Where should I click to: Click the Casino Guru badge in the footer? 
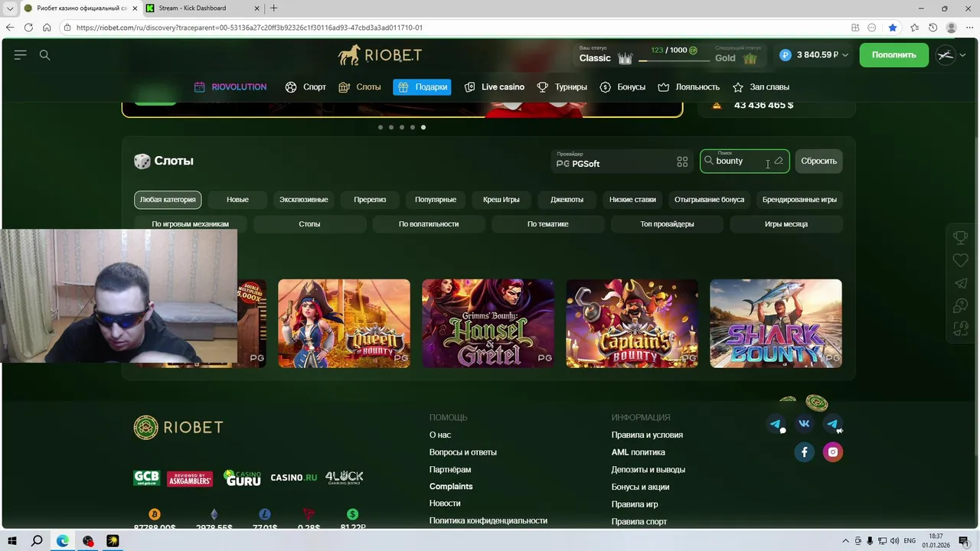[x=242, y=478]
